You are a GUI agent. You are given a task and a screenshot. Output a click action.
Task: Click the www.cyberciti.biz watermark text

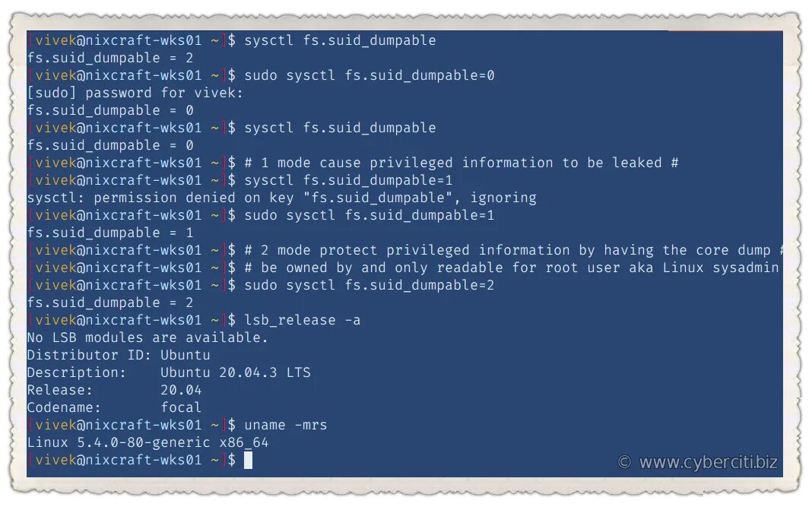pyautogui.click(x=709, y=462)
